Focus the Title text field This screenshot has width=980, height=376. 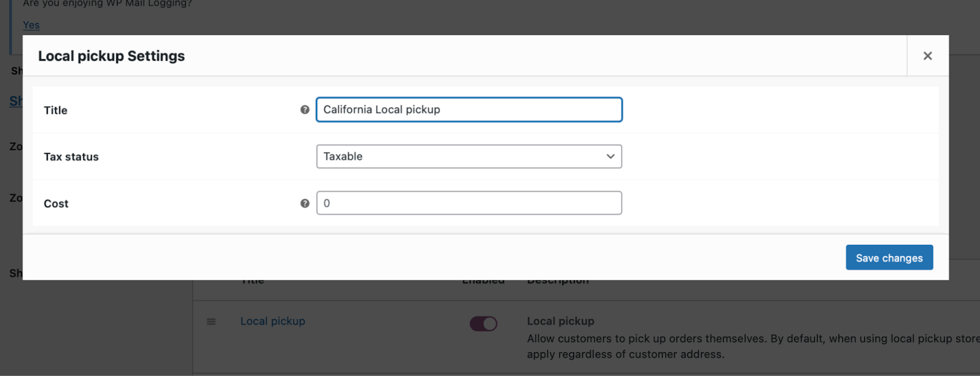click(469, 110)
